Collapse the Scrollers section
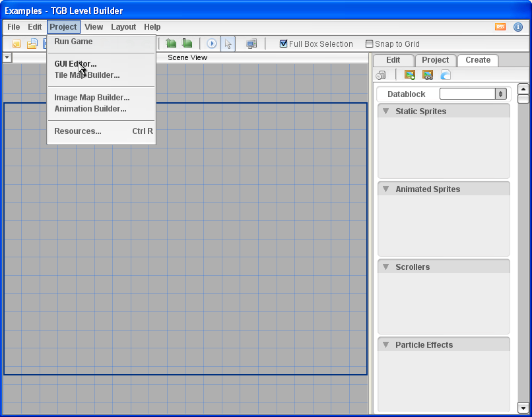532x417 pixels. pos(385,267)
